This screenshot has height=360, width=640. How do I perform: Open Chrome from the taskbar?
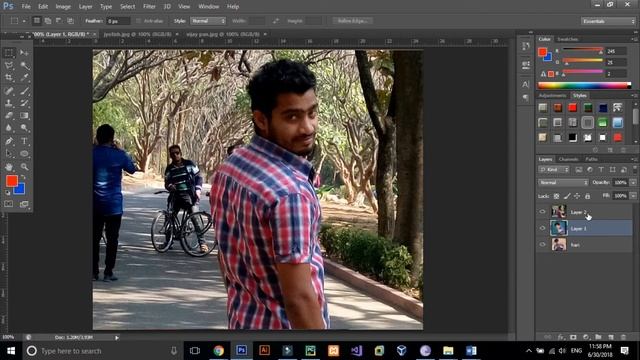point(219,351)
